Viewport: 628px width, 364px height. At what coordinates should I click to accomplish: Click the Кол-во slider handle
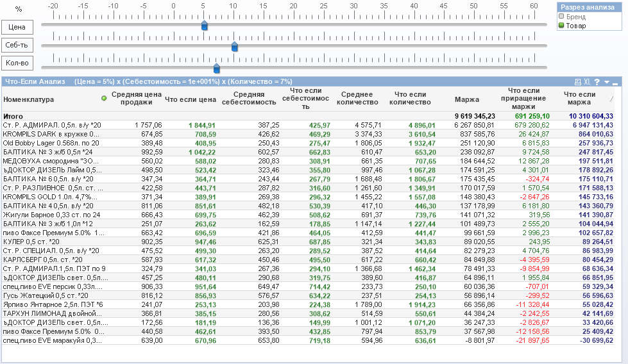(x=216, y=68)
